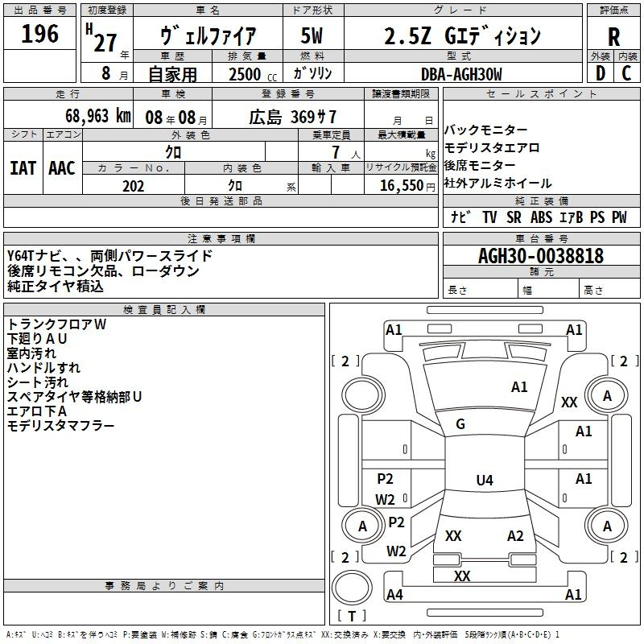The image size is (644, 644).
Task: Click equipment item PW
Action: [619, 217]
